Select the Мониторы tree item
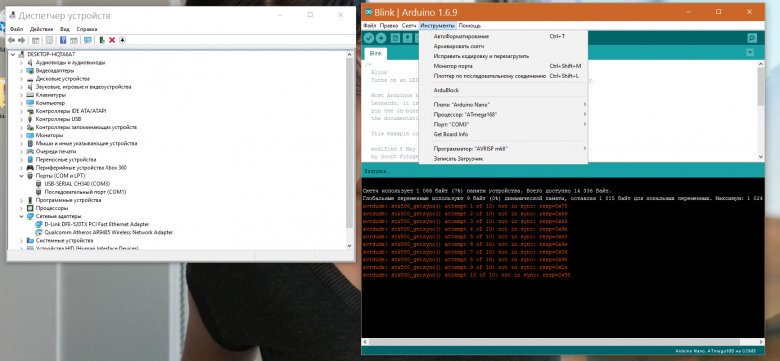Screen dimensions: 780x361 pyautogui.click(x=49, y=135)
